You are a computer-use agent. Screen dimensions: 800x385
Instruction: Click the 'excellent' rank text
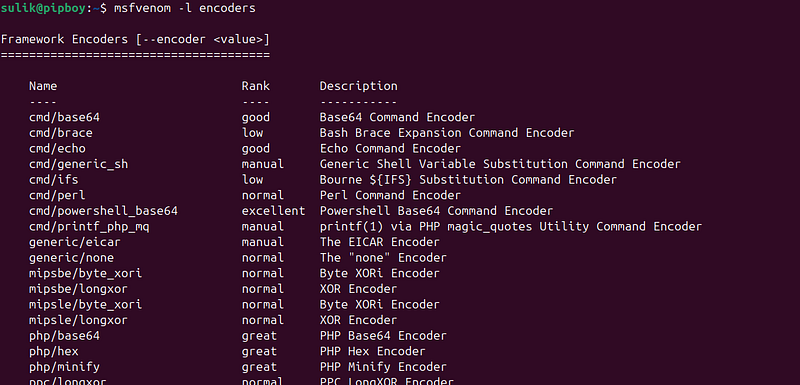tap(273, 211)
